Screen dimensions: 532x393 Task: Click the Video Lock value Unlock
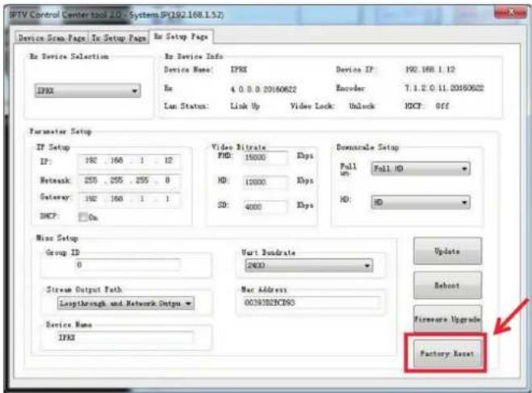click(362, 107)
